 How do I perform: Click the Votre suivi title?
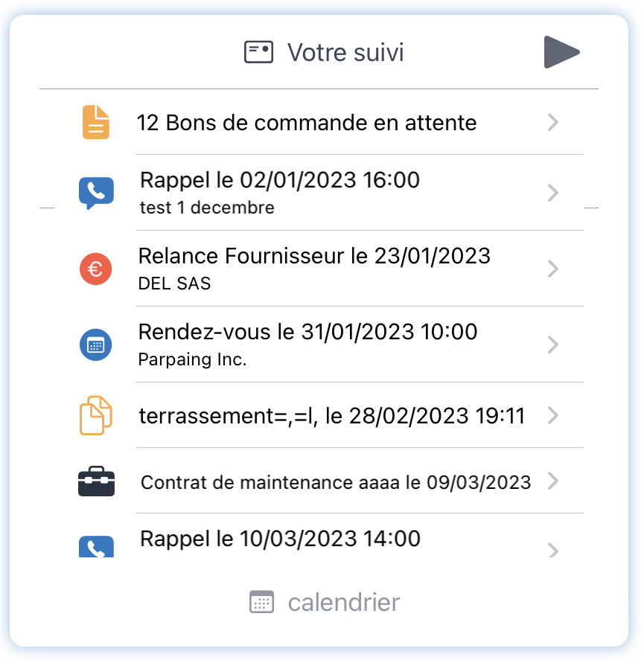tap(345, 52)
